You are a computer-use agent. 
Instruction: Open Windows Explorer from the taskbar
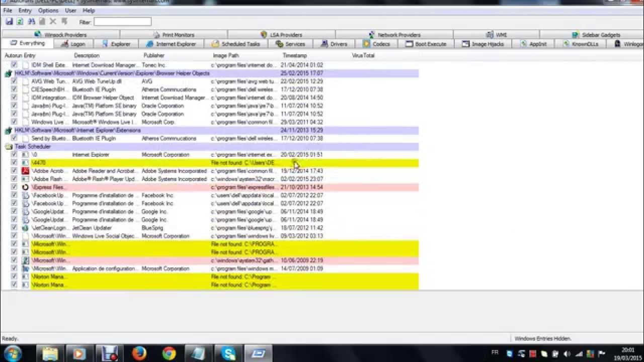pyautogui.click(x=50, y=353)
